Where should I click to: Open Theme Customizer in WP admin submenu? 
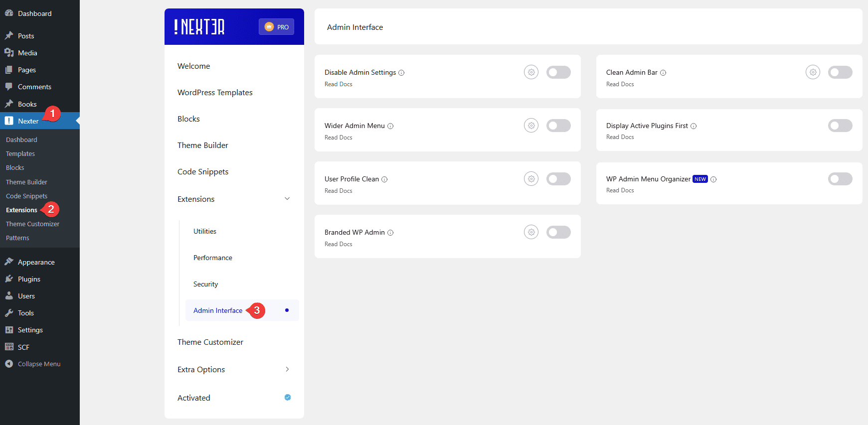click(x=33, y=224)
